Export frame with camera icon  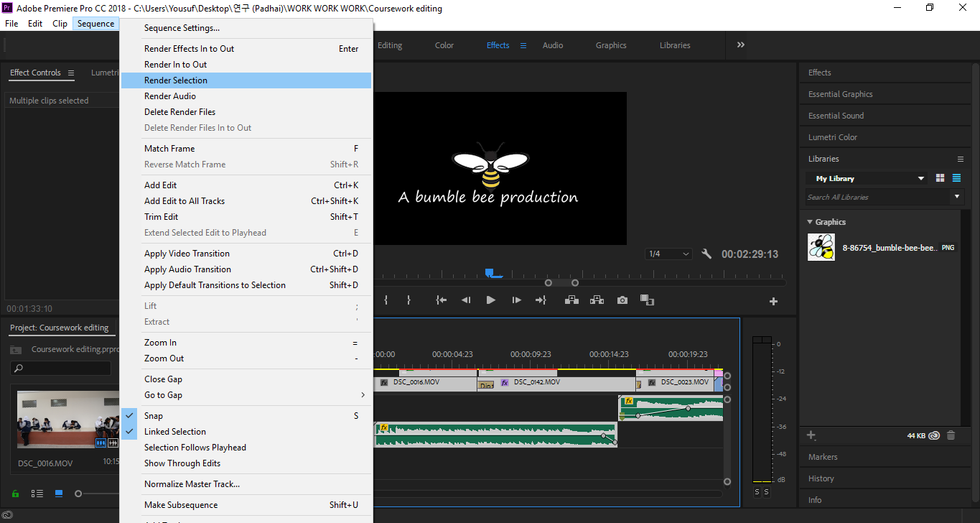(622, 300)
